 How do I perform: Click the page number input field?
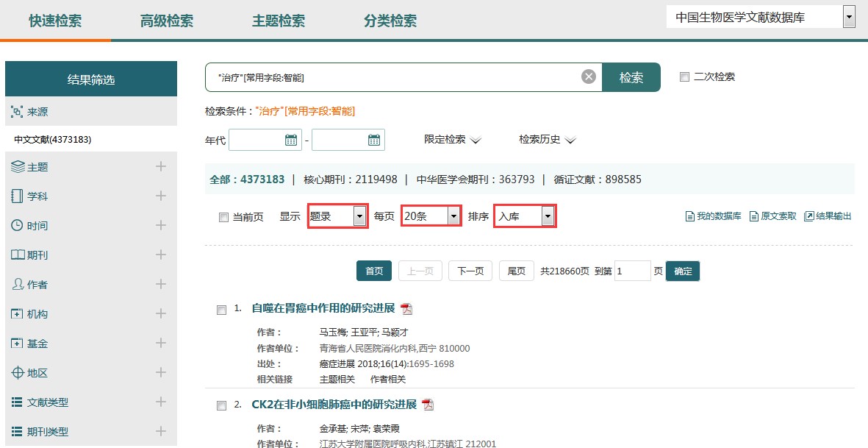632,271
